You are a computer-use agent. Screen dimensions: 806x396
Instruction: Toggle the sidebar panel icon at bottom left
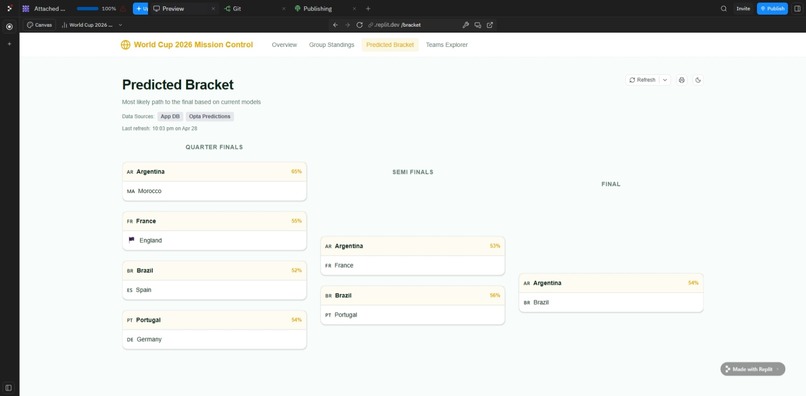(9, 388)
